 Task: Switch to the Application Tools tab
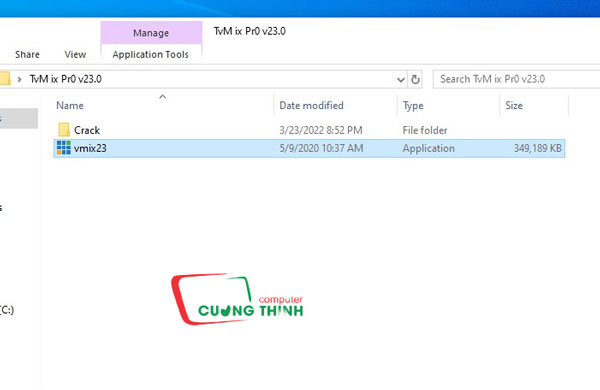pos(150,54)
